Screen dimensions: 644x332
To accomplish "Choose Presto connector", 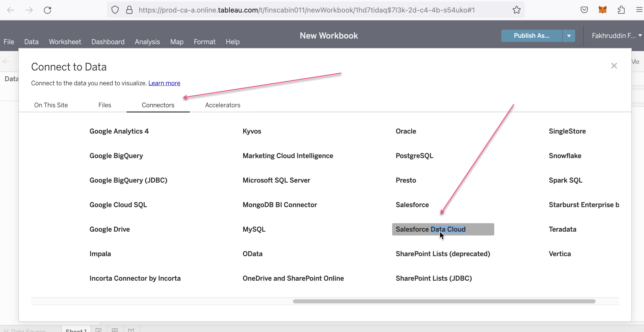I will coord(406,180).
